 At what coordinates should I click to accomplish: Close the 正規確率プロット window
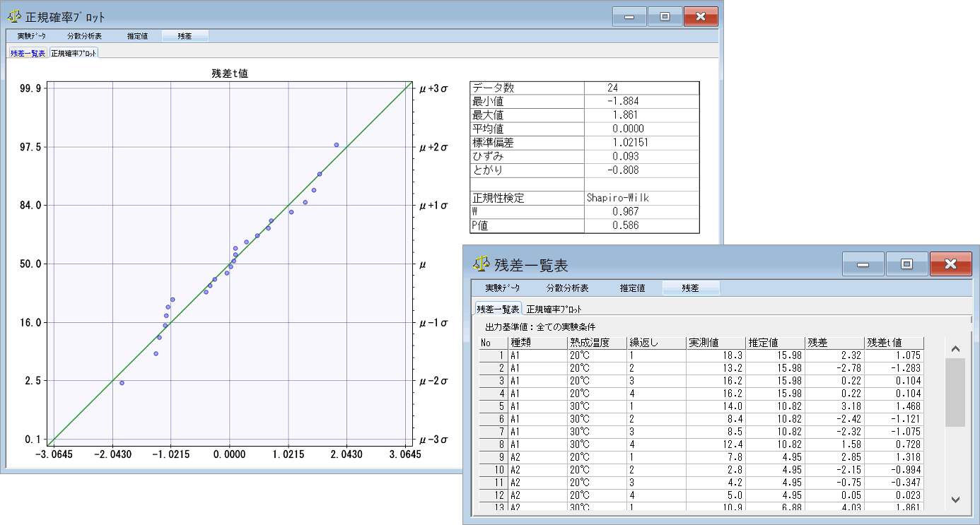pos(701,16)
